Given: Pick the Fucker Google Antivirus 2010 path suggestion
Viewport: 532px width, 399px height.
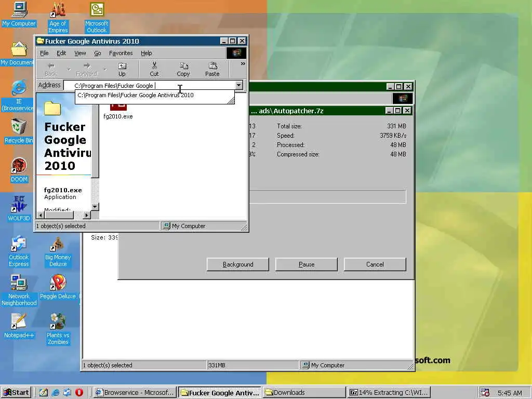Looking at the screenshot, I should point(136,96).
